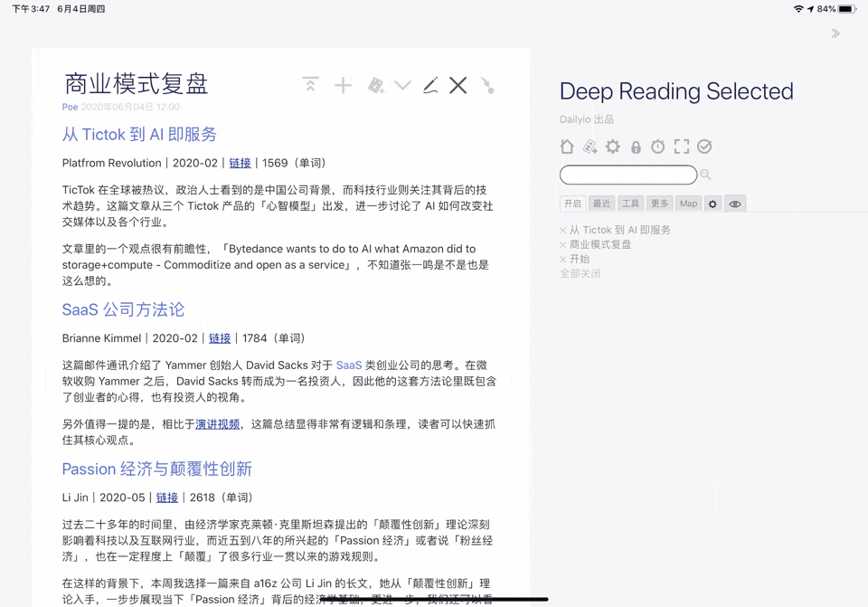This screenshot has width=868, height=607.
Task: Edit the 商业模式复盘 tiddler with pencil icon
Action: point(430,85)
